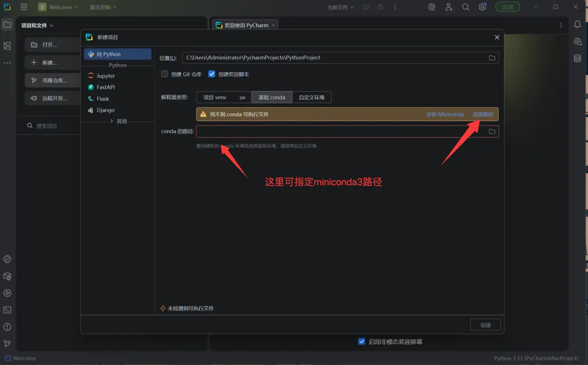
Task: Debug the current file
Action: pos(380,7)
